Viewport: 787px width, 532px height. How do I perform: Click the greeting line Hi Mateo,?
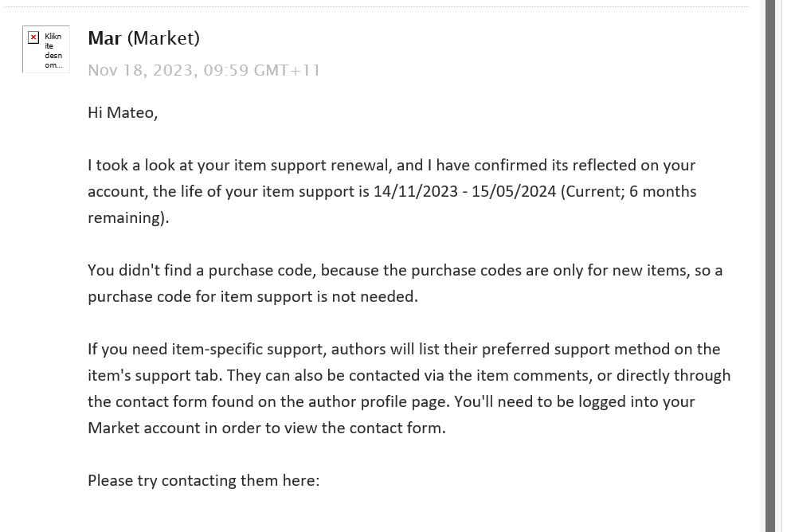tap(123, 112)
